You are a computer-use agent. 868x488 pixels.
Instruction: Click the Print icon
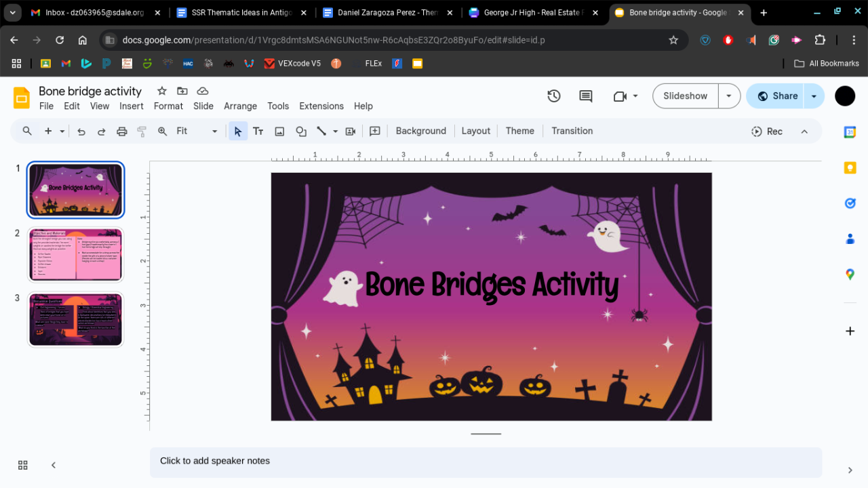122,131
